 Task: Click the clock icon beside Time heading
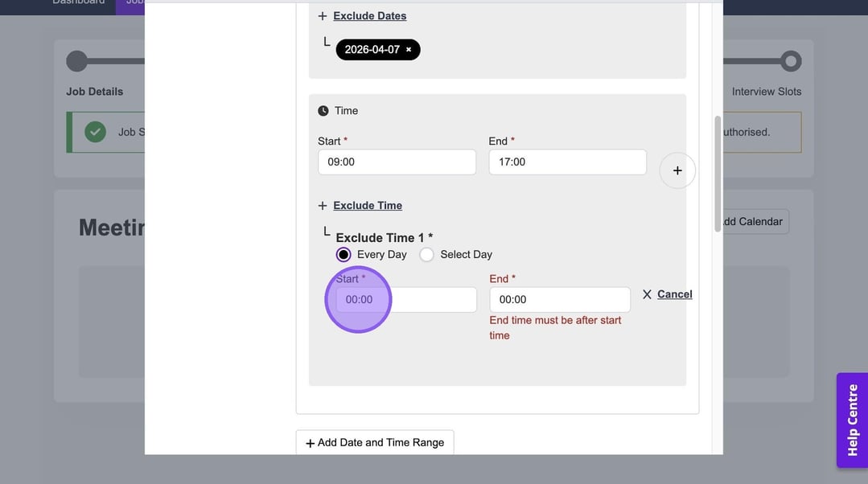[x=323, y=111]
